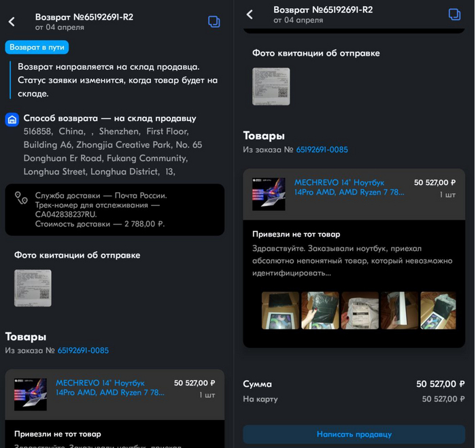Tap 'Стоимость доставки — 2 788,00 ₽' line
476x448 pixels.
[100, 224]
